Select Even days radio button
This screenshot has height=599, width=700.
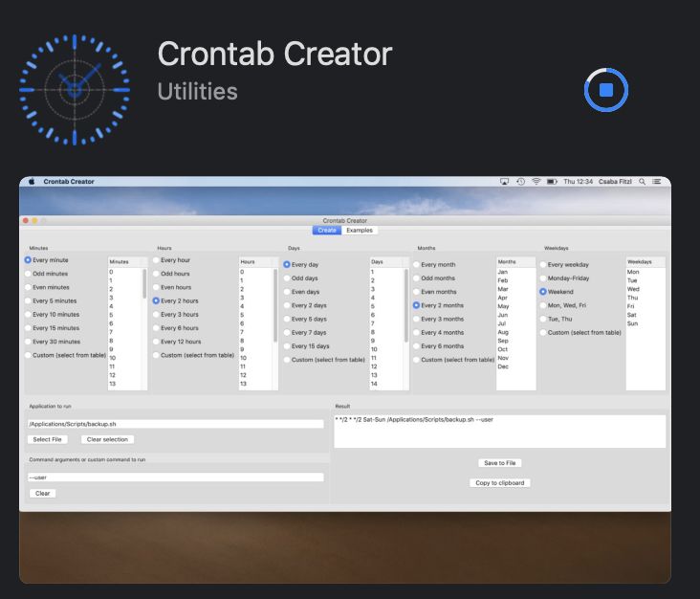click(x=287, y=292)
